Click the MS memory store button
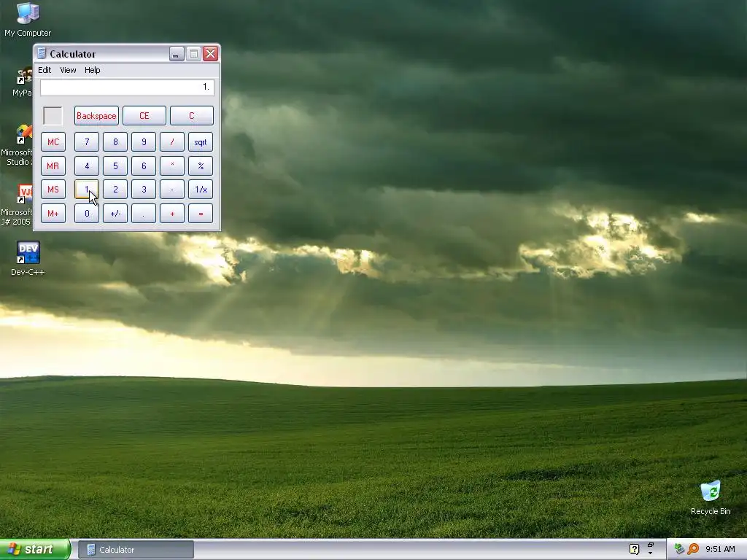747x560 pixels. click(53, 189)
